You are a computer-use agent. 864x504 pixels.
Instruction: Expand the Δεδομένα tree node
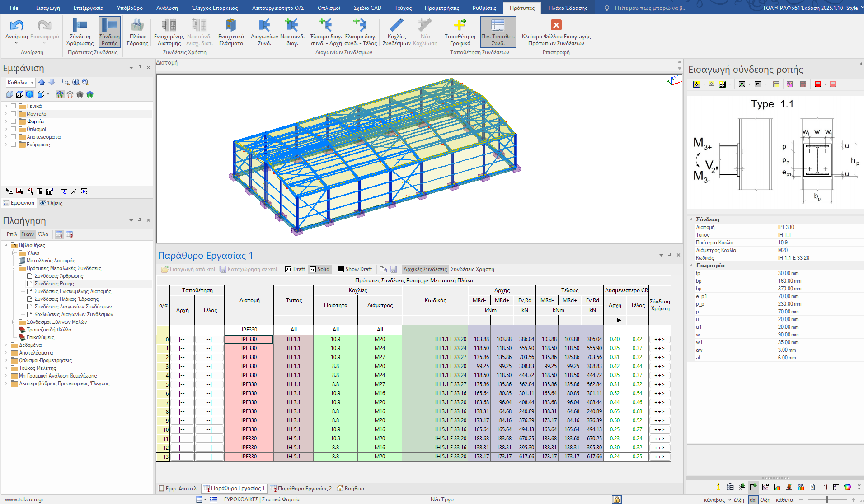tap(6, 345)
